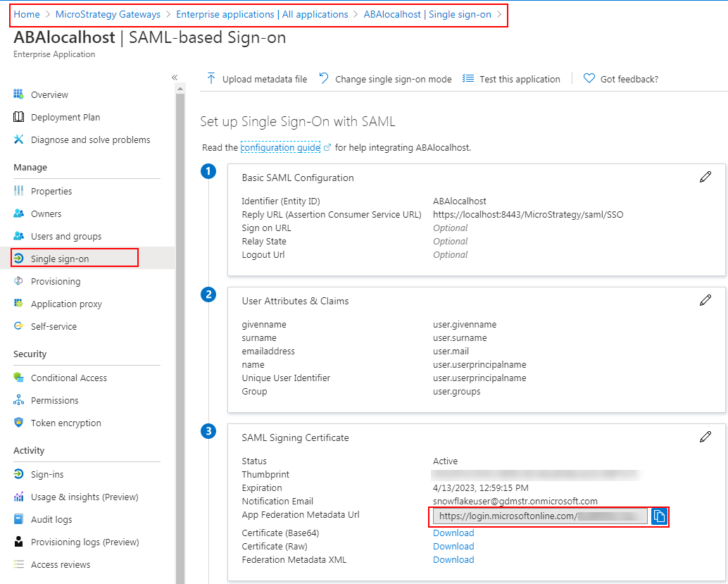Open Got feedback? option
Image resolution: width=728 pixels, height=584 pixels.
[621, 79]
